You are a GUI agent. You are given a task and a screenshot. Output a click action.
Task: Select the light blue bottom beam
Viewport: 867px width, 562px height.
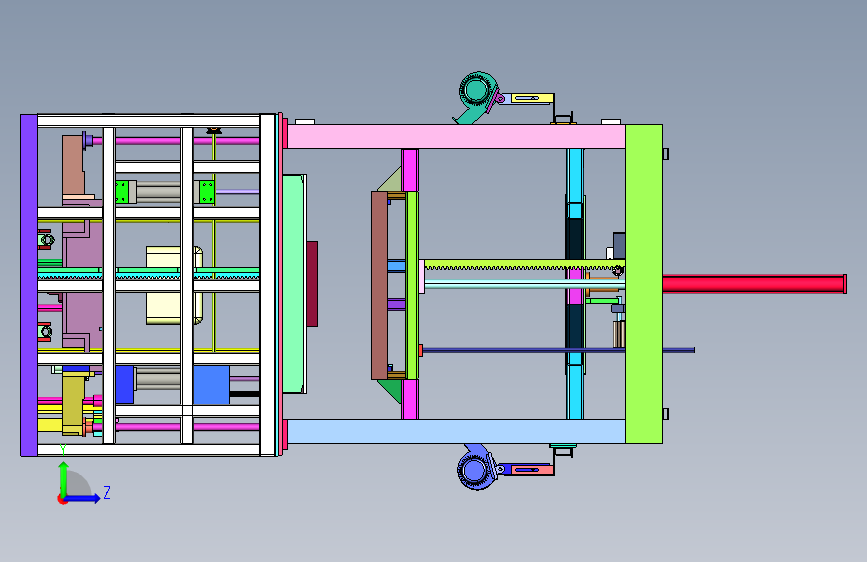coord(456,431)
